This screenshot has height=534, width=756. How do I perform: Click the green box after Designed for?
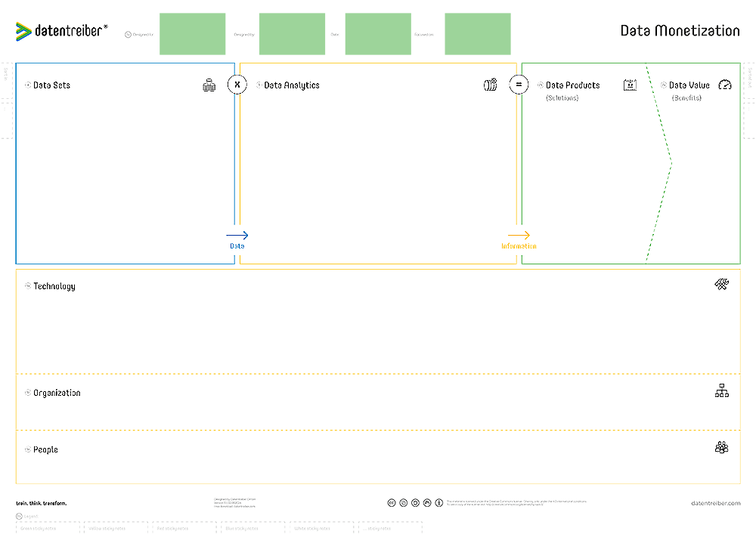point(192,34)
